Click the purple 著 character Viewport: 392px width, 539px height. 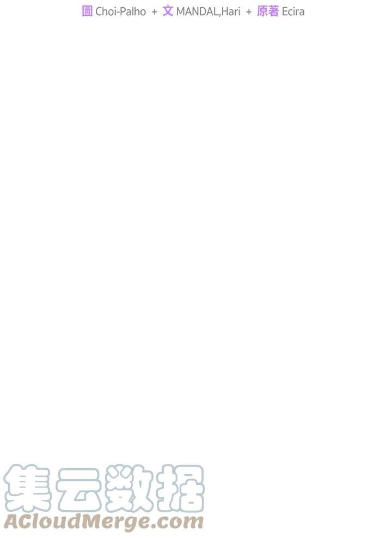click(x=273, y=11)
